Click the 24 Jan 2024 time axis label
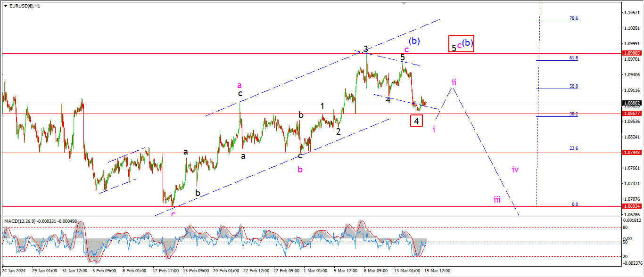 click(x=13, y=271)
